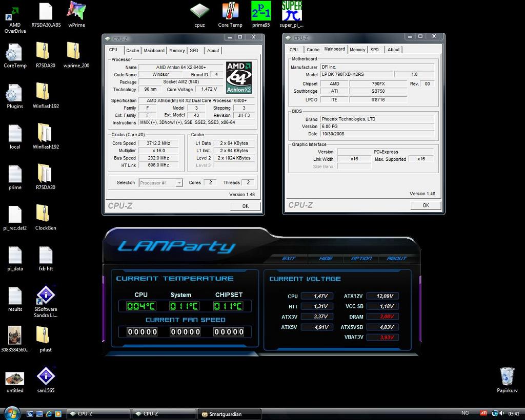Click the ATI tray icon
The width and height of the screenshot is (525, 420).
pos(483,414)
